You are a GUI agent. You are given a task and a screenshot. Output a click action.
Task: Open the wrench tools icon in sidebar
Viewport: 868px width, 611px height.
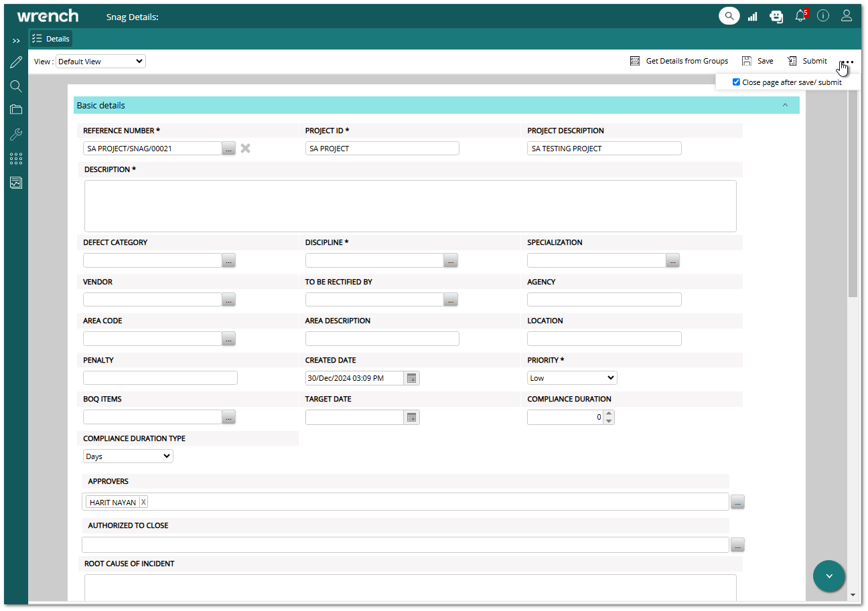(16, 134)
